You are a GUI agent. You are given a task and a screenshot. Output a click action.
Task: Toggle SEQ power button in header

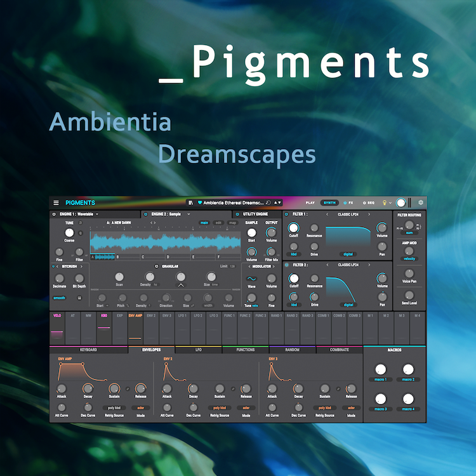(364, 202)
